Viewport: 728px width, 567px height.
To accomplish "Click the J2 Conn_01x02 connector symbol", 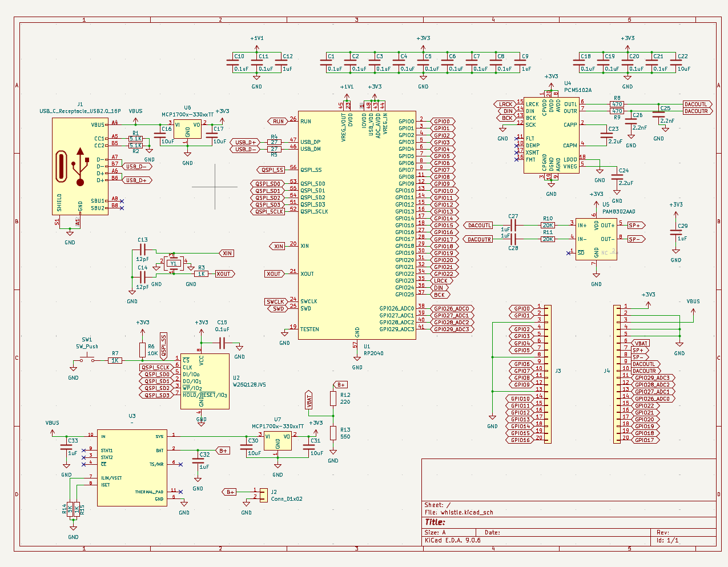I will [x=263, y=494].
